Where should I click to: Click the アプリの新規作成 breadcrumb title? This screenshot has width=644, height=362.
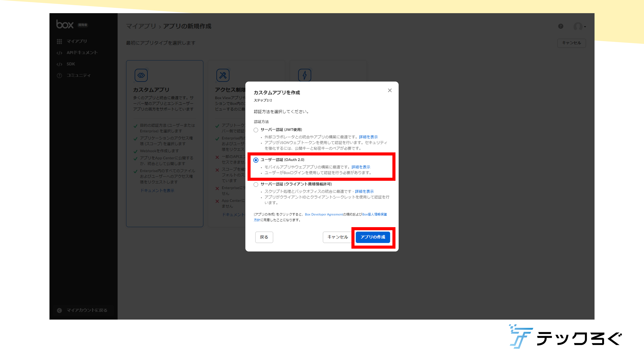[x=187, y=26]
